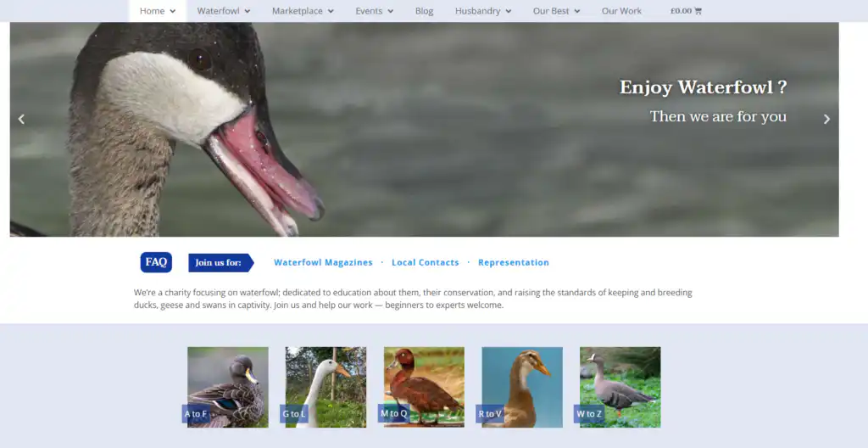
Task: Click the Join us for arrow button
Action: click(x=220, y=263)
